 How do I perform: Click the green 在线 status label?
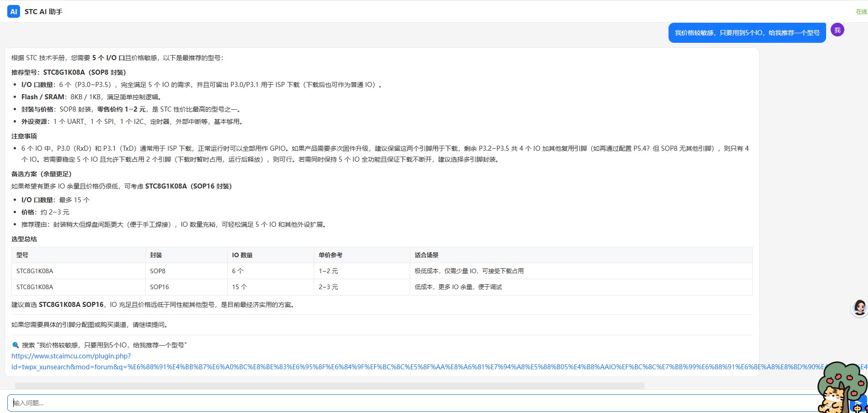click(x=862, y=12)
